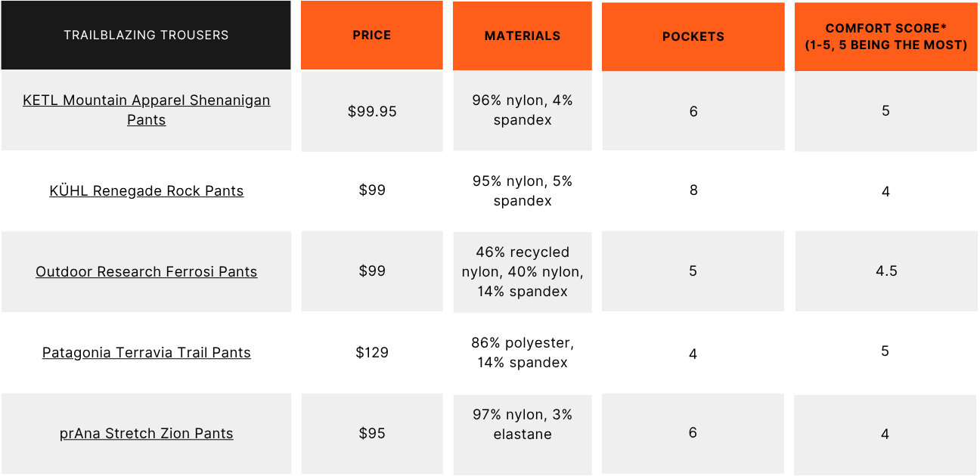Image resolution: width=980 pixels, height=476 pixels.
Task: Click the 8 pockets cell for KÜHL
Action: tap(693, 190)
